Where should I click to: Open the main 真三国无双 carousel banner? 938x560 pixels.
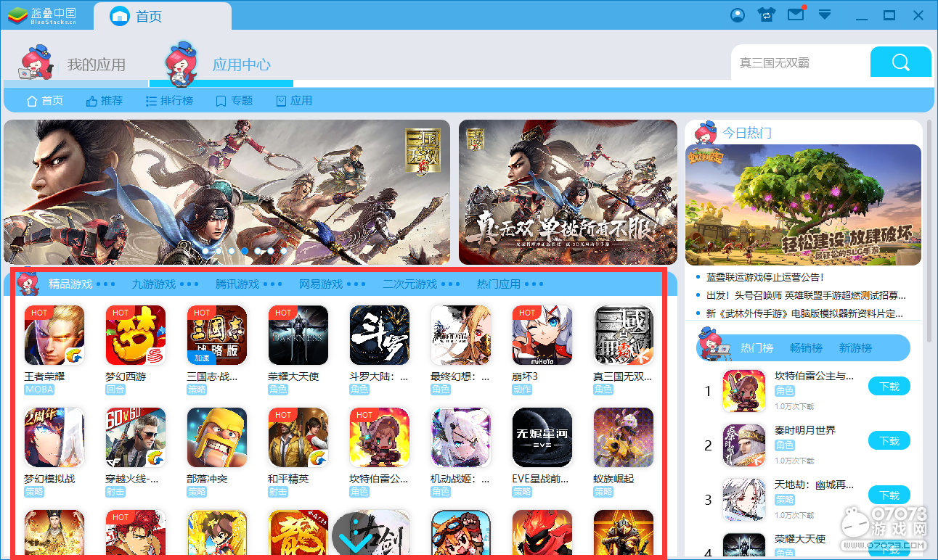click(227, 192)
